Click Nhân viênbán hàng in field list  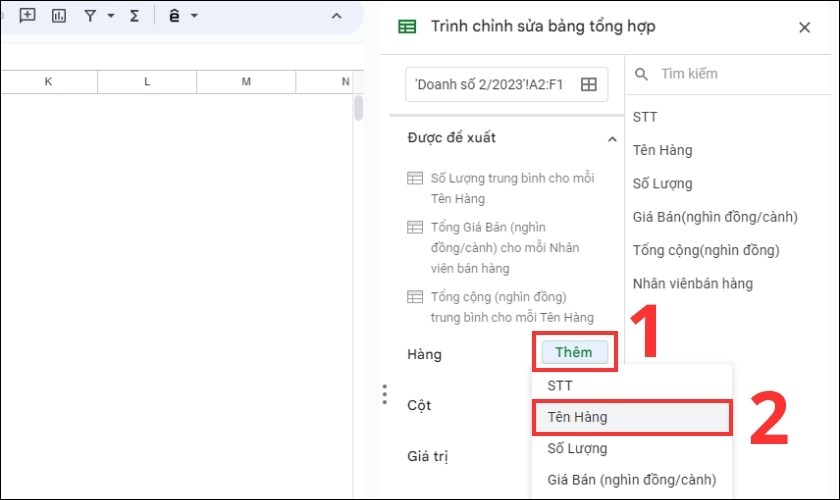(x=693, y=283)
